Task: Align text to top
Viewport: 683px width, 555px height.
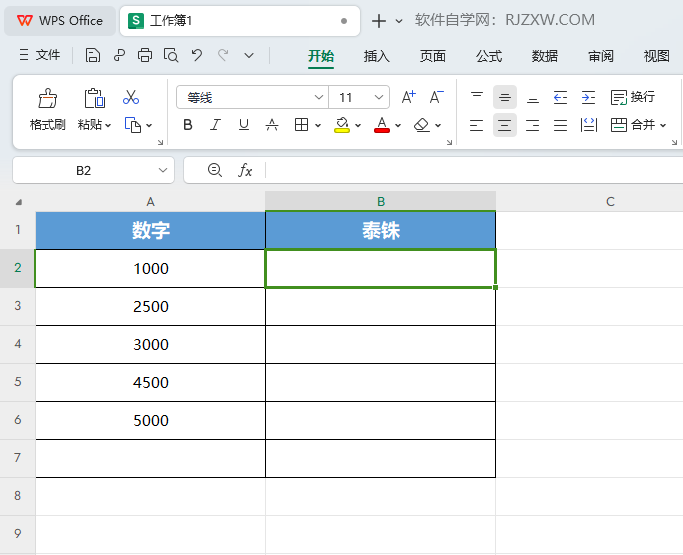Action: [x=477, y=97]
